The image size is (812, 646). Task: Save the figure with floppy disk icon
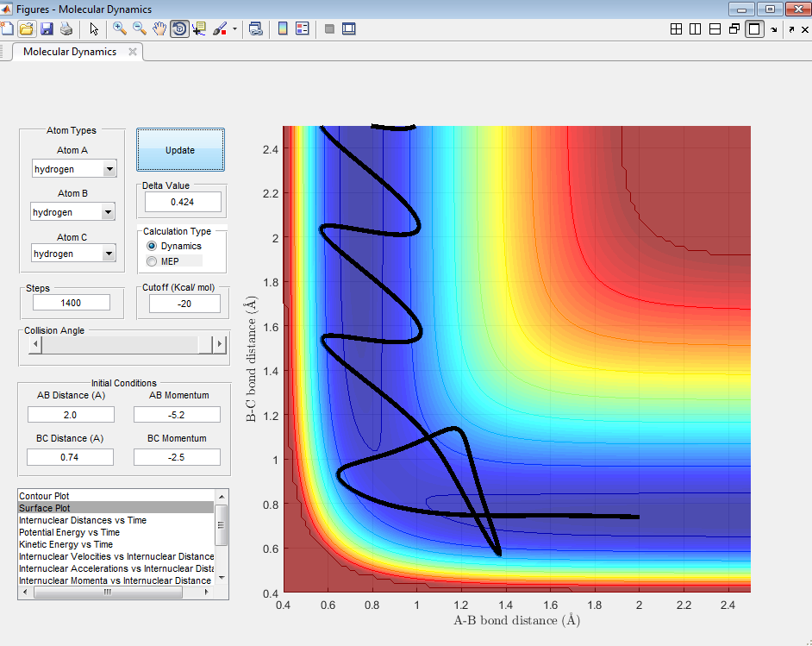pos(47,28)
